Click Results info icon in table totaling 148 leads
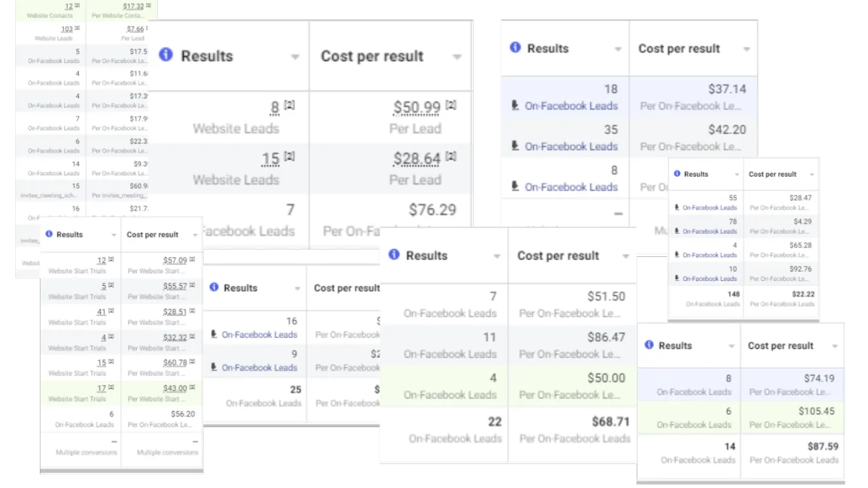Viewport: 868px width, 488px height. (x=677, y=174)
